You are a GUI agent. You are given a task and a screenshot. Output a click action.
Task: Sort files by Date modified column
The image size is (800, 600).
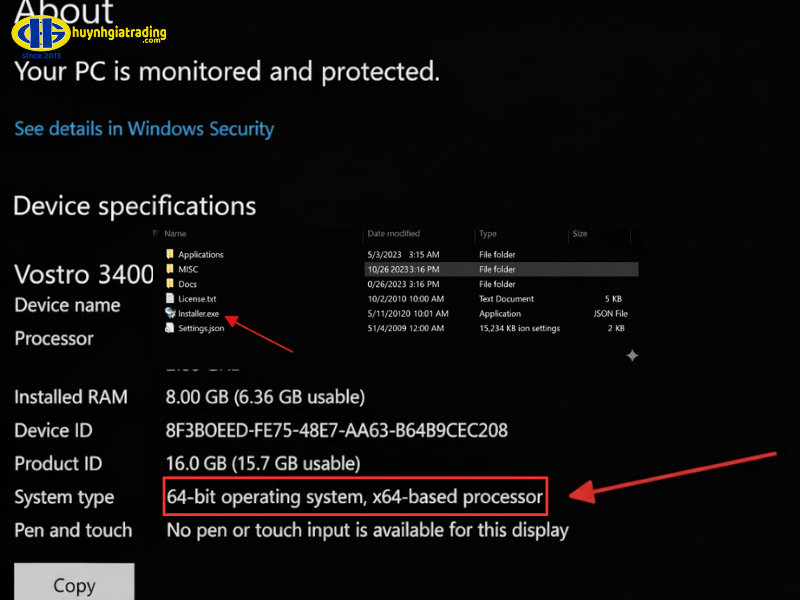[394, 234]
